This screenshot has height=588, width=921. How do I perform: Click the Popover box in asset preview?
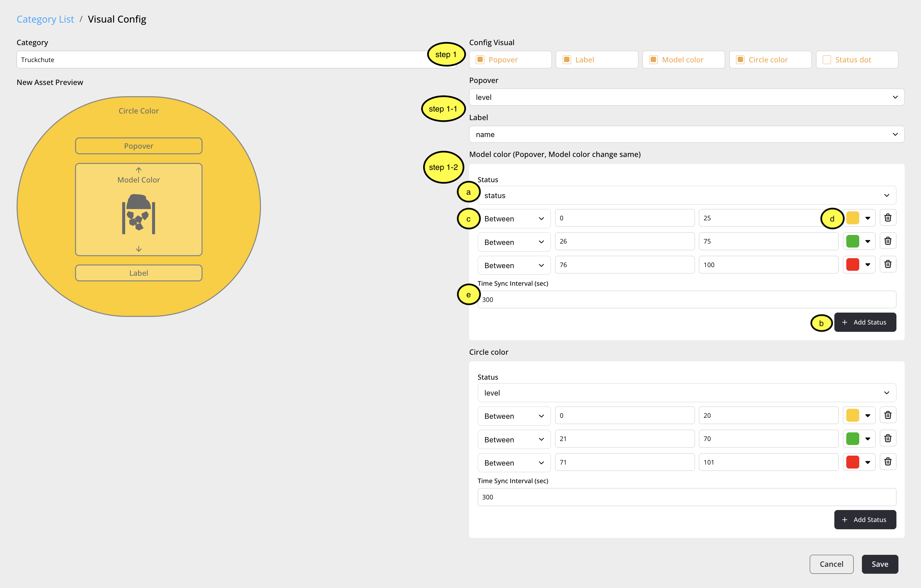138,146
